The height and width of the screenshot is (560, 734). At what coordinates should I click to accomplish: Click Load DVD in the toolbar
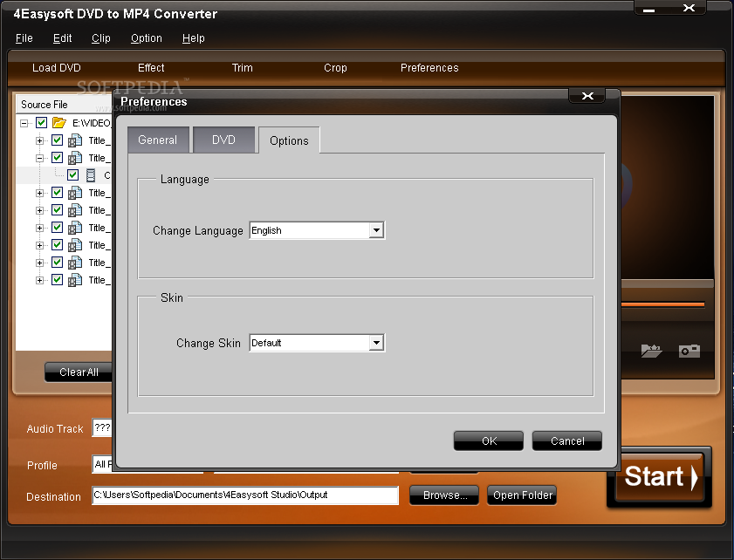pyautogui.click(x=57, y=68)
